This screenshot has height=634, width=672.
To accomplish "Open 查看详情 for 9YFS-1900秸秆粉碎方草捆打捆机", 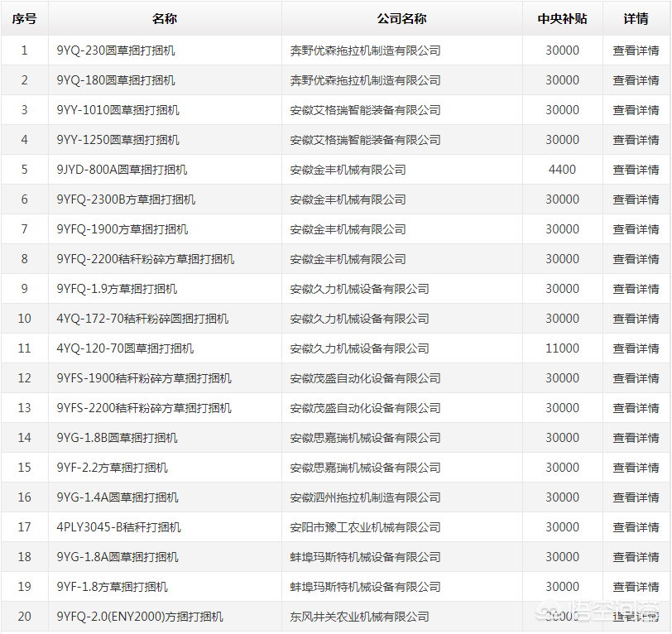I will 636,378.
